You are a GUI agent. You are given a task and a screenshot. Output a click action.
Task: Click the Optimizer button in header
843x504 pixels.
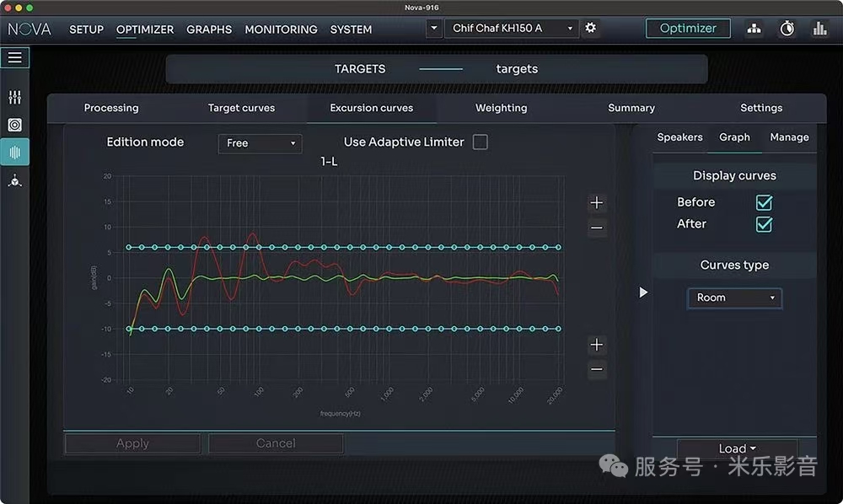(x=688, y=29)
